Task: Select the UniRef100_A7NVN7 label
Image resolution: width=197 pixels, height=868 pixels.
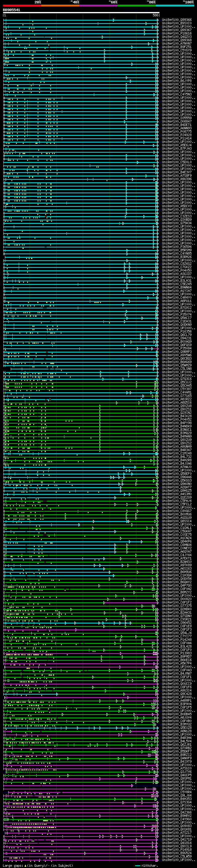Action: pos(177,43)
